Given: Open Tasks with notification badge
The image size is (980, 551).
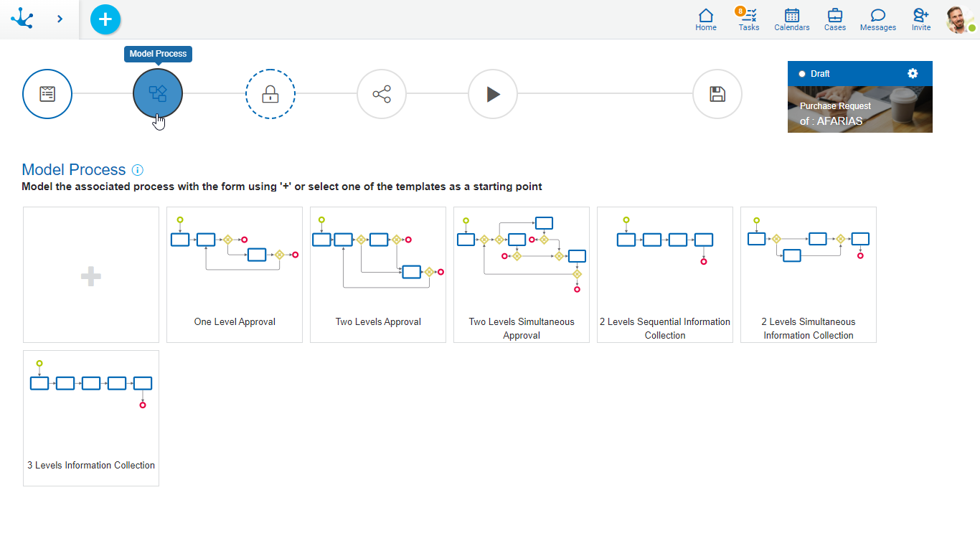Looking at the screenshot, I should pos(749,19).
